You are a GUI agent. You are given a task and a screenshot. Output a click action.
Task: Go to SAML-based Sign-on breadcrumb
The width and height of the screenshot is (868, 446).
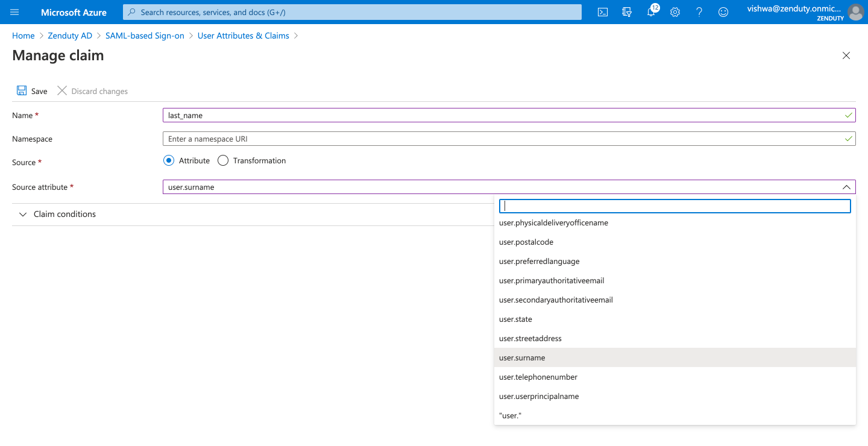[145, 36]
